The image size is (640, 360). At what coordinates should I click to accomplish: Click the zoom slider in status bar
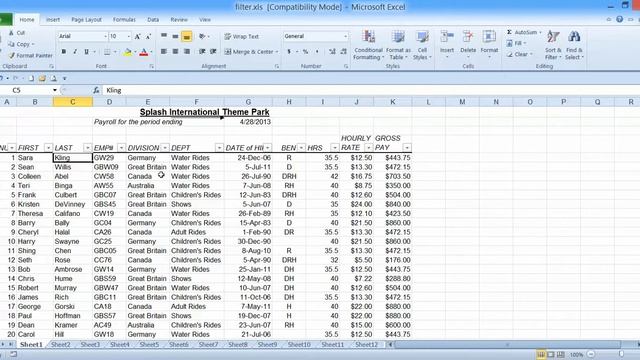[620, 354]
